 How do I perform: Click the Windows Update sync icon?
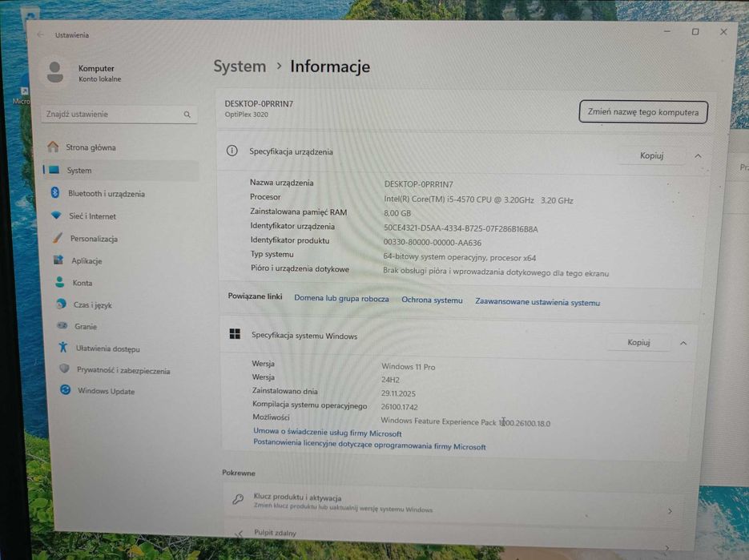click(66, 390)
